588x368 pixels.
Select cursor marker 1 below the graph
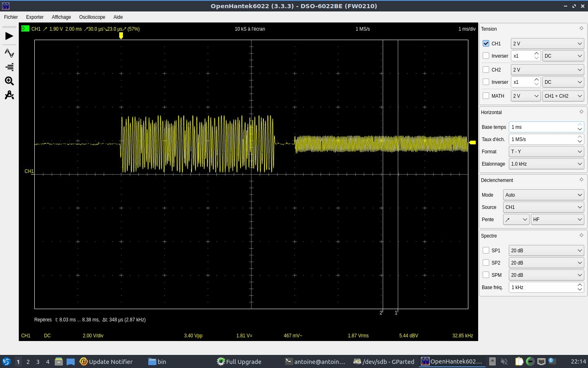tap(396, 313)
